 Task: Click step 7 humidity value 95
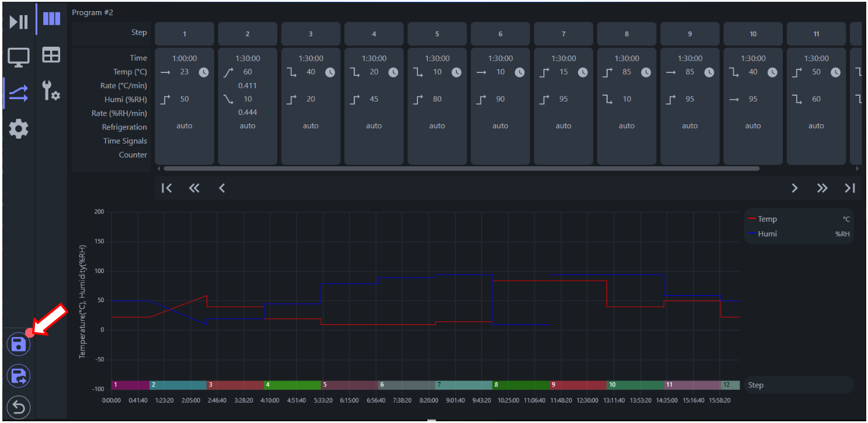tap(563, 99)
